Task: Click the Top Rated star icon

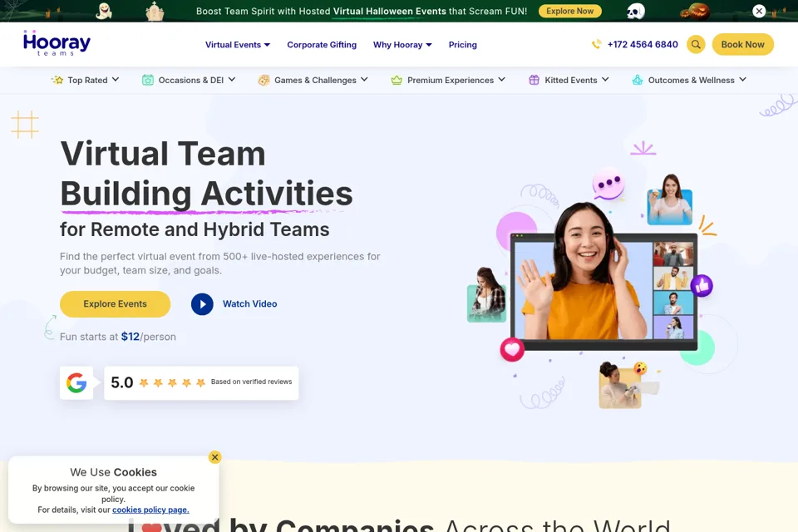Action: tap(57, 80)
